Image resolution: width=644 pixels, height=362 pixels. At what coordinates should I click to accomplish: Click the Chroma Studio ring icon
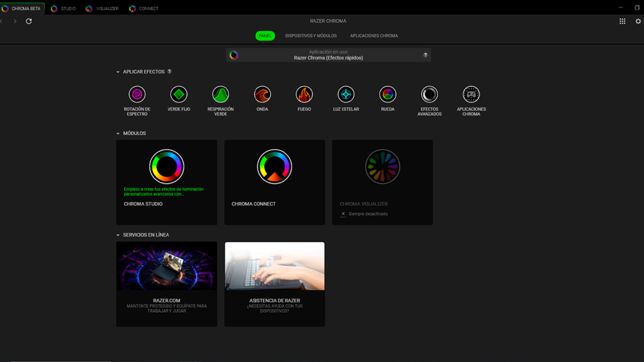click(x=167, y=167)
